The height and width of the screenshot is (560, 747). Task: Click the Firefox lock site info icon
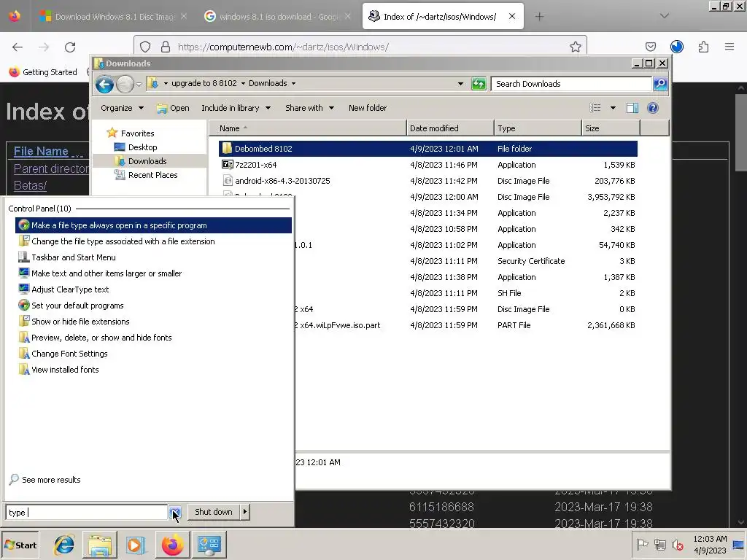[166, 47]
